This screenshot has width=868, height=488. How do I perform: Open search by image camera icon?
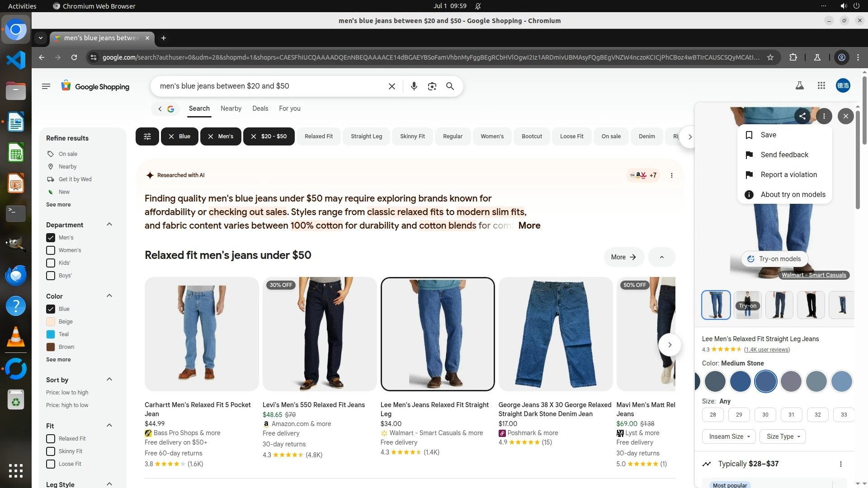[x=432, y=86]
